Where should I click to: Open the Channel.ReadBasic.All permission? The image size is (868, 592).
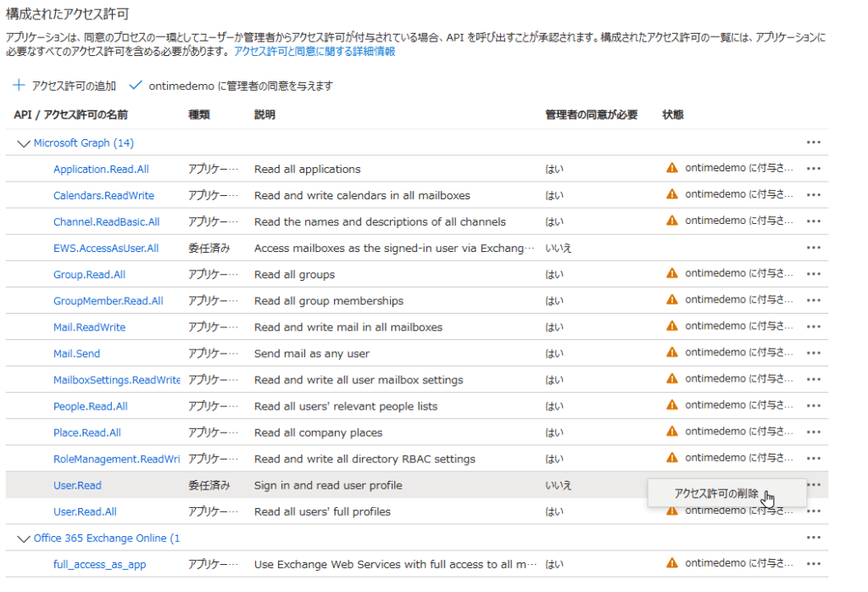pyautogui.click(x=106, y=222)
